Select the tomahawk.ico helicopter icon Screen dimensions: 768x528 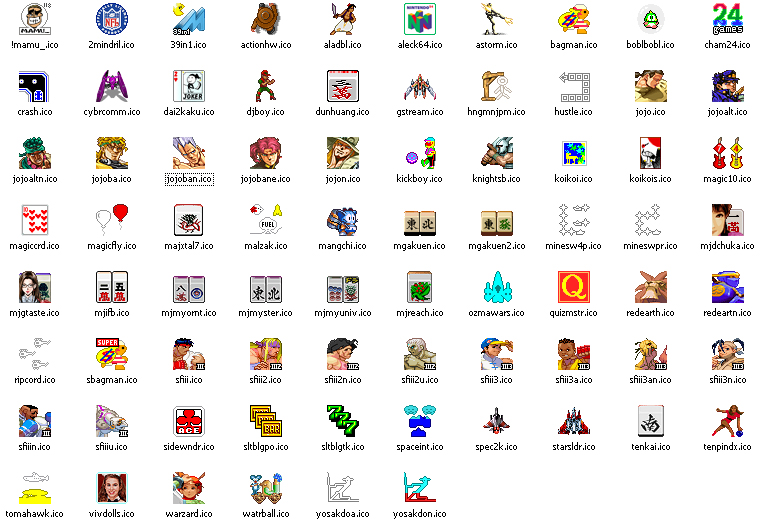pyautogui.click(x=35, y=488)
